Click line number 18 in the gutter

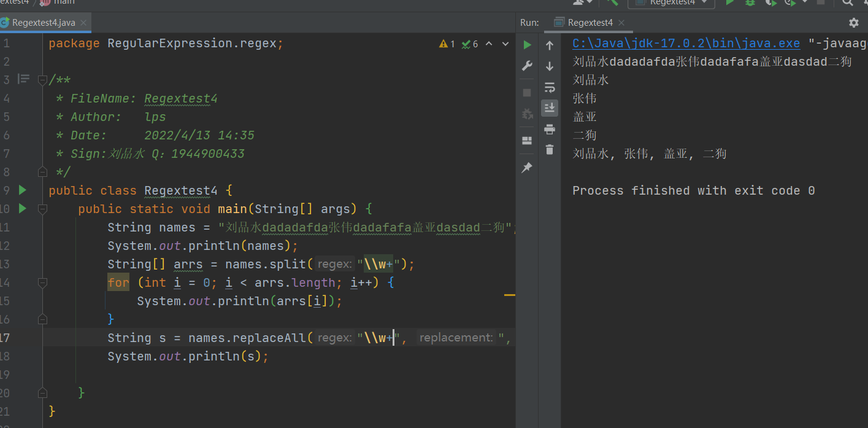click(4, 357)
